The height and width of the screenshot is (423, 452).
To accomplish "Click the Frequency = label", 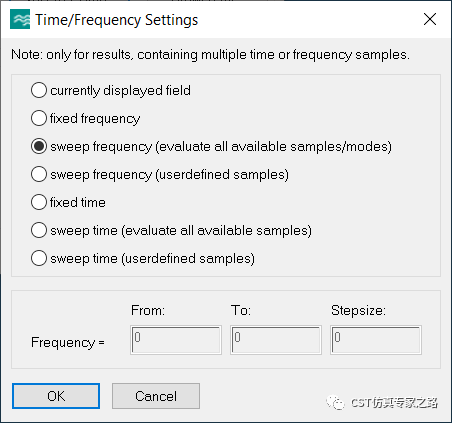I will 68,343.
